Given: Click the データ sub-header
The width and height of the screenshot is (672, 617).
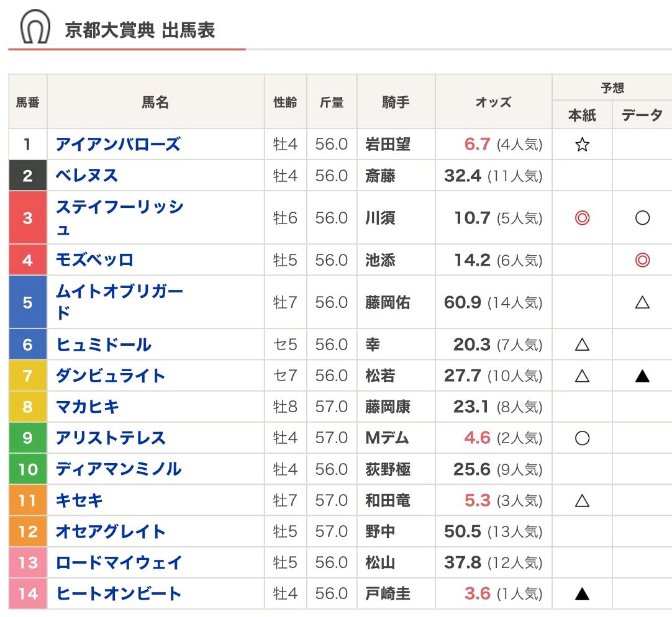Looking at the screenshot, I should click(642, 115).
